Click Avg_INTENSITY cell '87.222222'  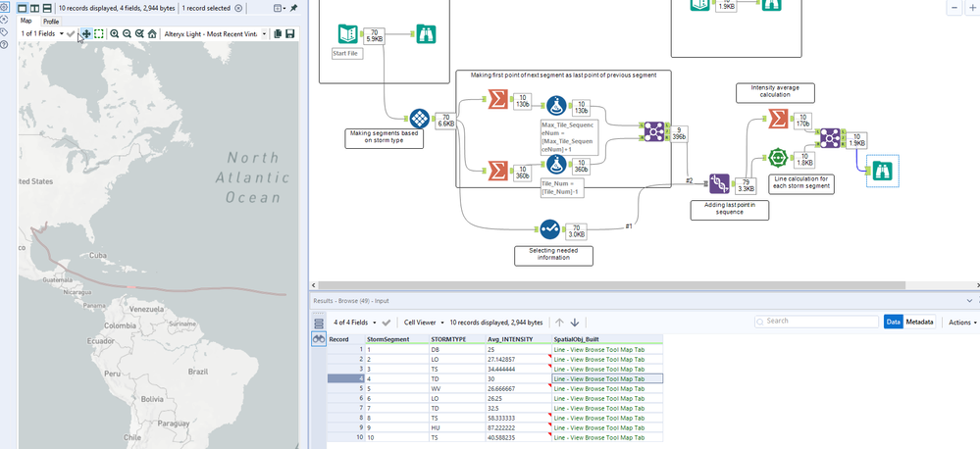(x=518, y=427)
